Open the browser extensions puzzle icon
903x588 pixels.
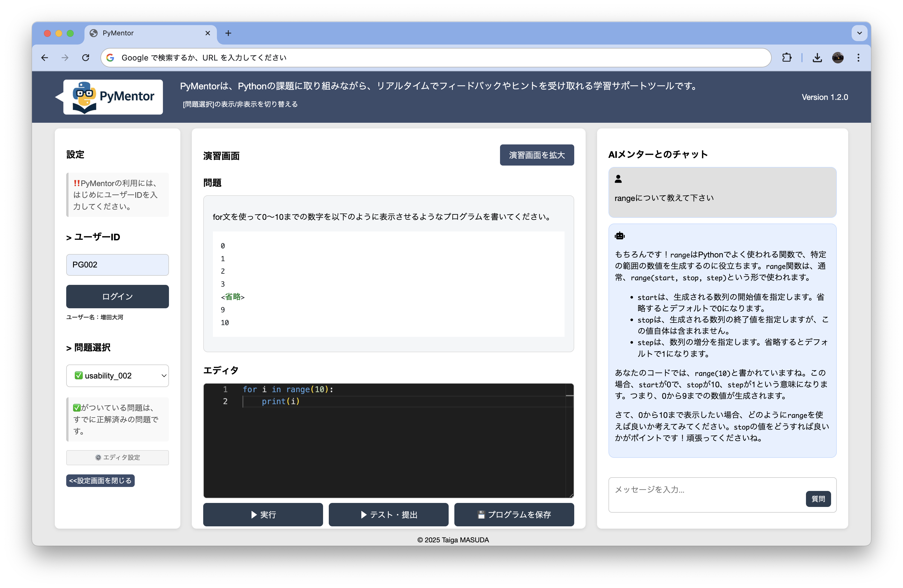click(x=787, y=58)
